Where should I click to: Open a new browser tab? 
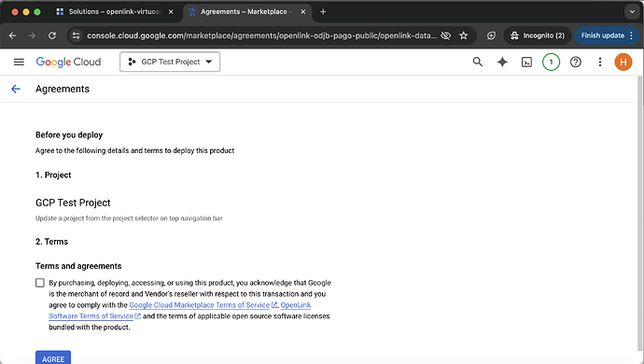tap(323, 12)
